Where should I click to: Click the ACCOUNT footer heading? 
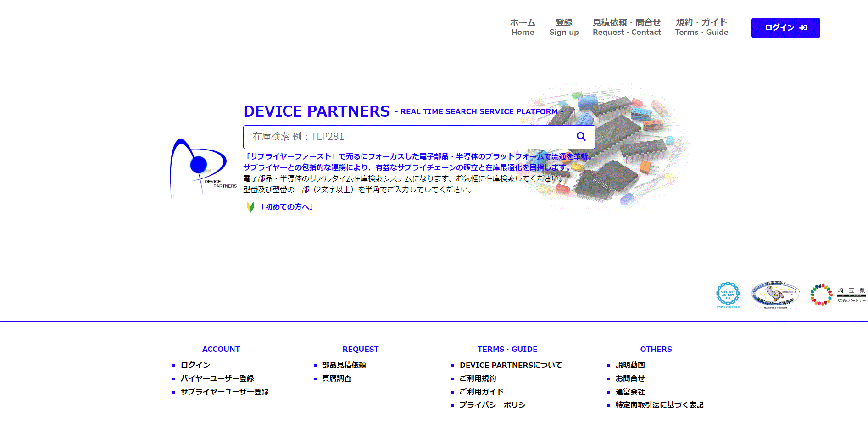click(221, 349)
